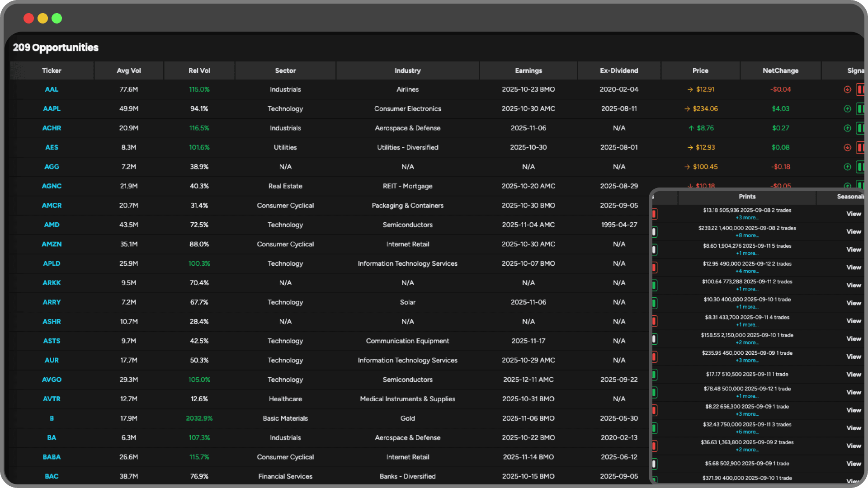
Task: Sort by the Ticker column header
Action: 52,70
